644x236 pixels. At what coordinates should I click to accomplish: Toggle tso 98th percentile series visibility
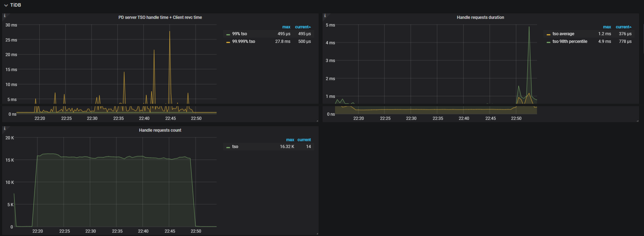[570, 41]
